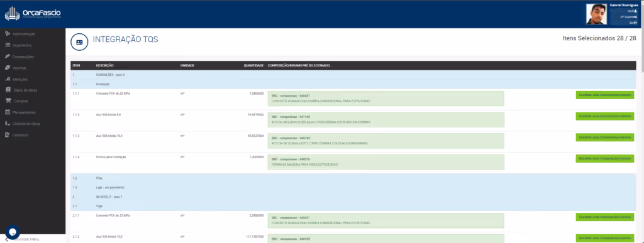Click the QUANTIDADE column header

tap(253, 65)
